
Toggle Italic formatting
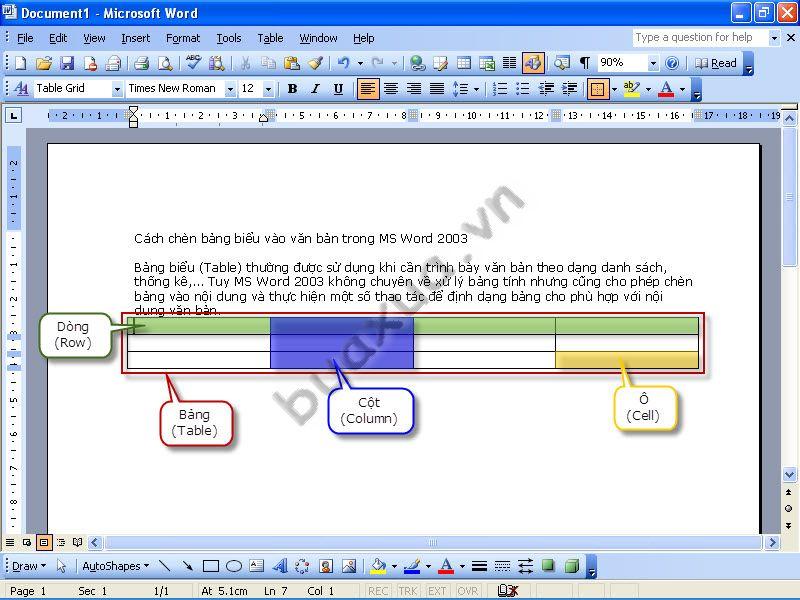pos(315,89)
